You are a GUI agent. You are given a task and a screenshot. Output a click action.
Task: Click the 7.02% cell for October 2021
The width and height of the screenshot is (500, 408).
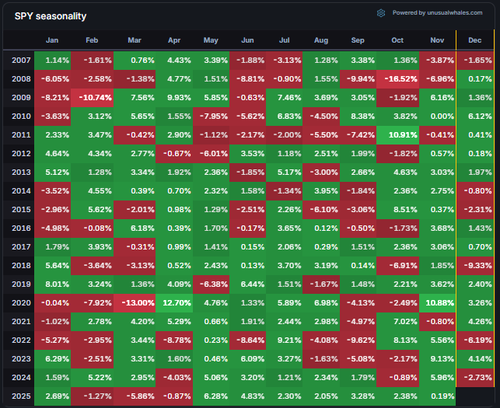pyautogui.click(x=398, y=322)
